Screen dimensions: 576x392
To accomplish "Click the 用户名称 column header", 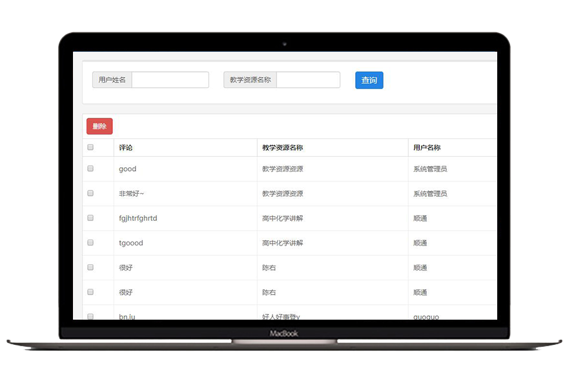I will click(427, 148).
